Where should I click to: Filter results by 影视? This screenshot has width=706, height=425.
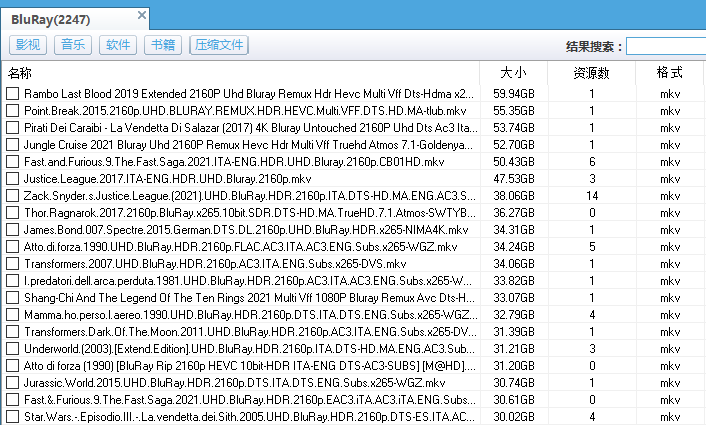(28, 45)
